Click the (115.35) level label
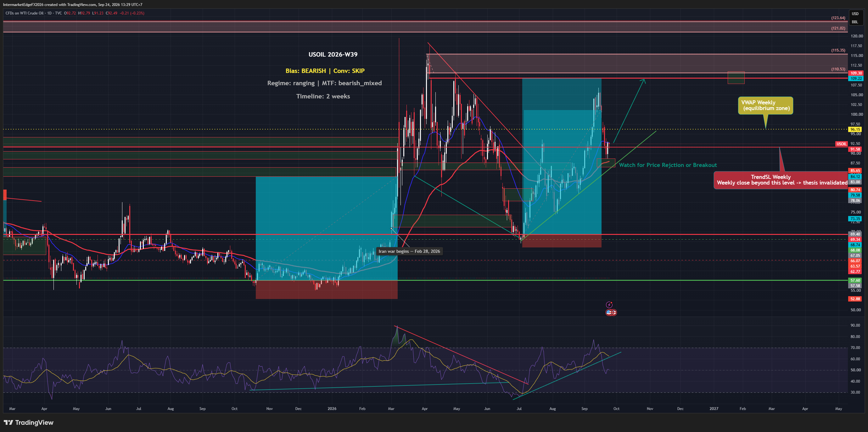868x432 pixels. pos(838,50)
